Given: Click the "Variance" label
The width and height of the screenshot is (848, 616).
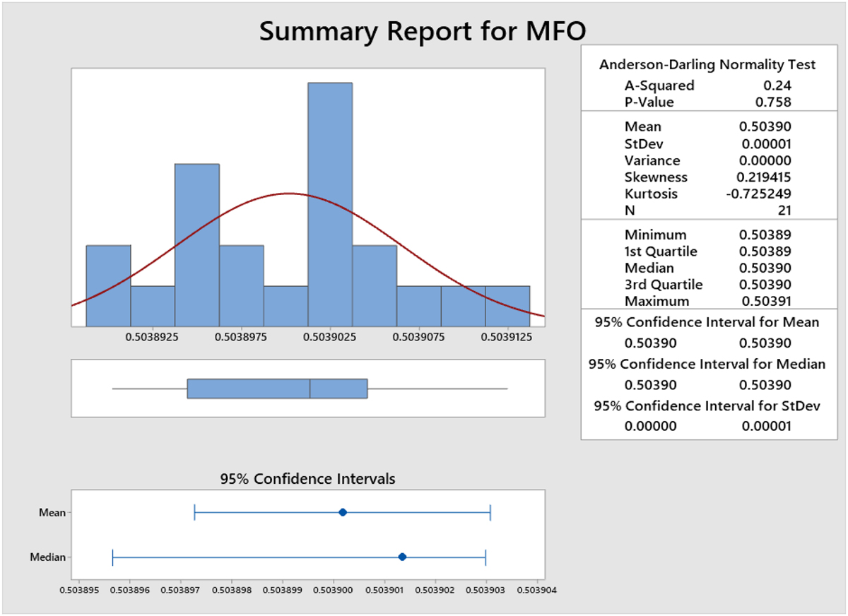Looking at the screenshot, I should tap(652, 160).
